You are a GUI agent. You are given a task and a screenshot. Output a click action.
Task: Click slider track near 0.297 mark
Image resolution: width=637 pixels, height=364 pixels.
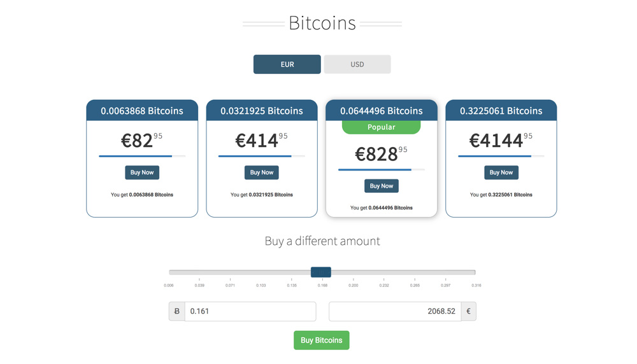[445, 272]
